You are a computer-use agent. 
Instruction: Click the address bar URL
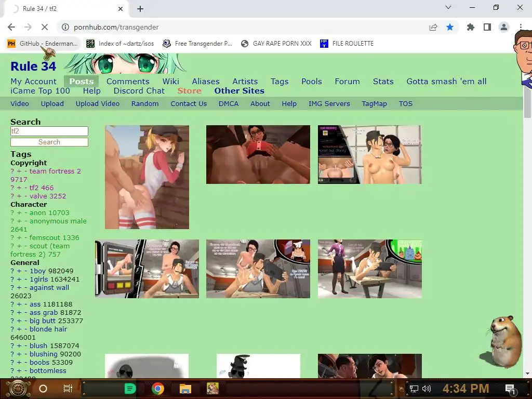116,27
